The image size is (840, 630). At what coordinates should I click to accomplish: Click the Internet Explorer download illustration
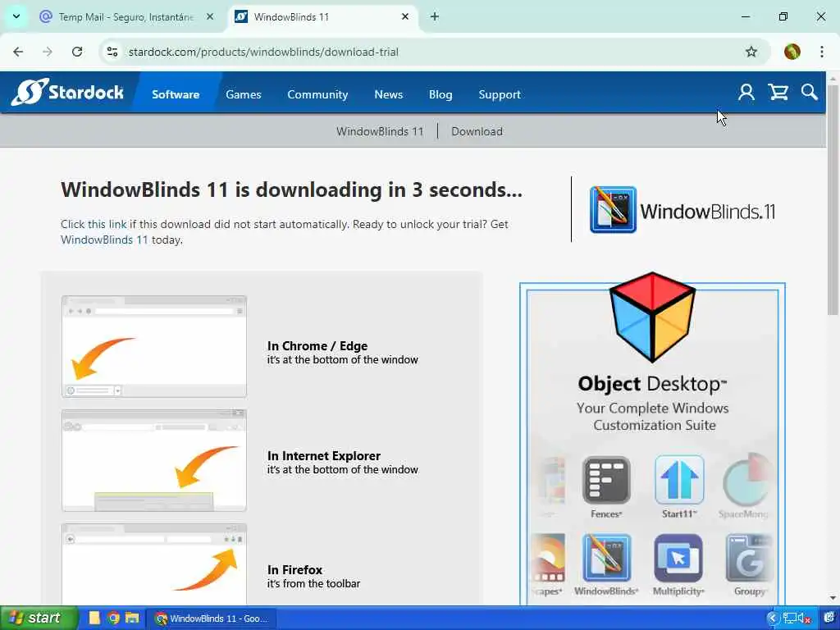154,460
